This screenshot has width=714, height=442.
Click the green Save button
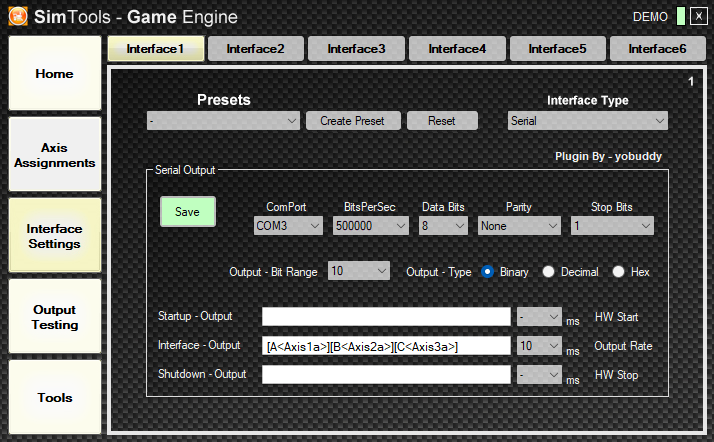pyautogui.click(x=187, y=212)
